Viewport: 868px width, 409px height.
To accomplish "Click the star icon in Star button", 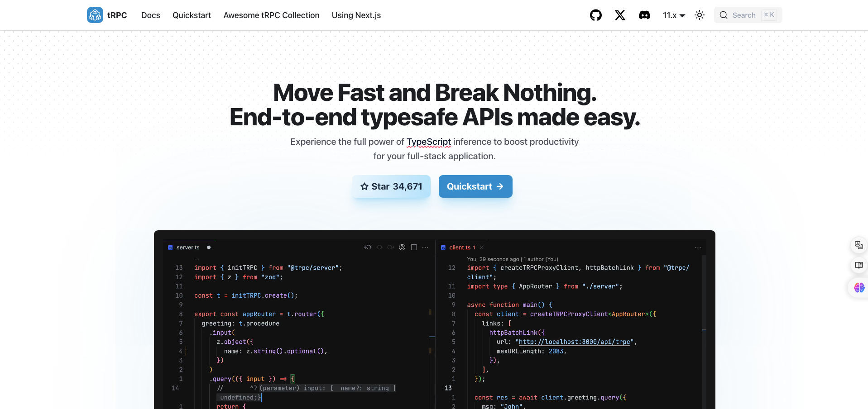I will pos(364,186).
